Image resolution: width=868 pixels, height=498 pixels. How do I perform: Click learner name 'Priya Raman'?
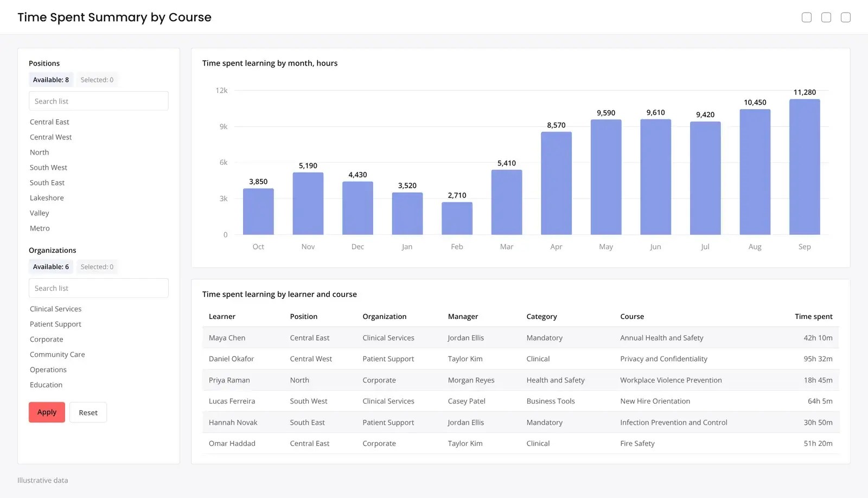pyautogui.click(x=229, y=380)
